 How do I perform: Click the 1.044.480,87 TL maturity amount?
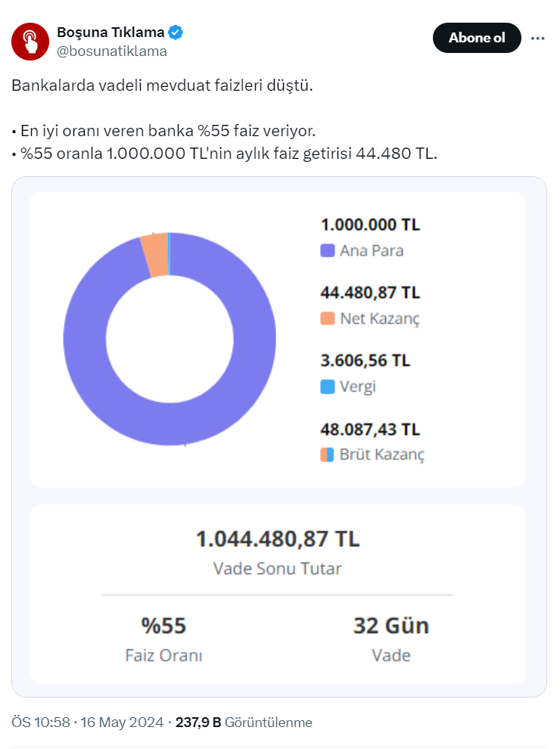tap(278, 539)
